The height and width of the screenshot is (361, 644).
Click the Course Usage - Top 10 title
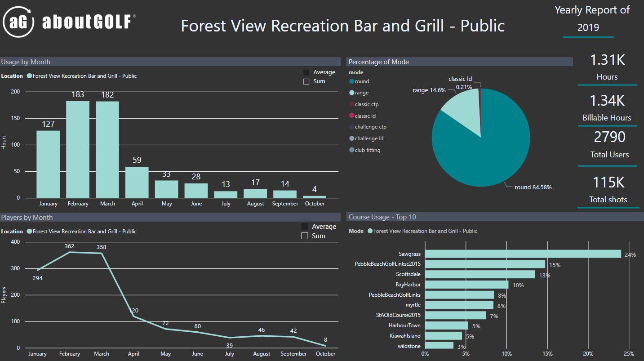click(382, 217)
